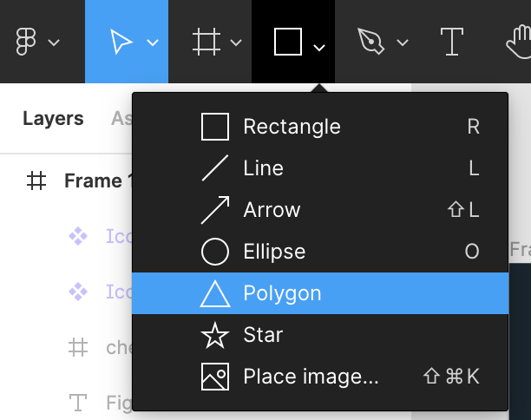This screenshot has width=531, height=420.
Task: Select the Hand tool icon
Action: (519, 41)
